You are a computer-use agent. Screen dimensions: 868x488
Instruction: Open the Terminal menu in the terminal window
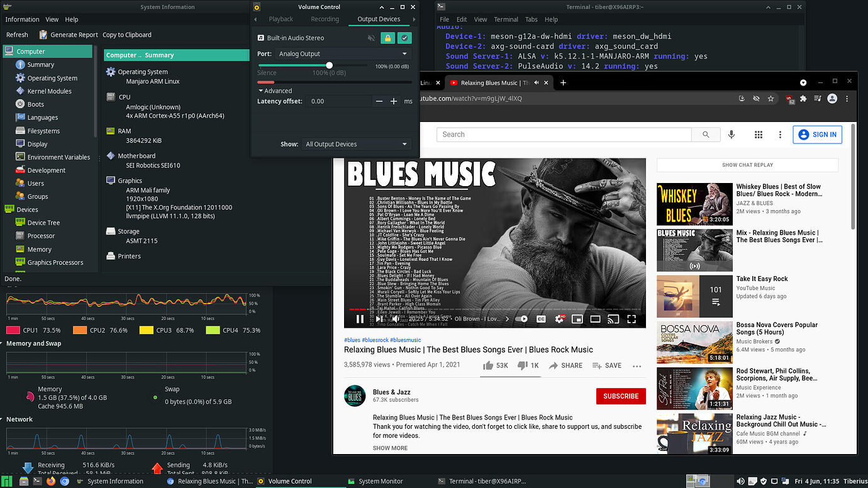(506, 19)
